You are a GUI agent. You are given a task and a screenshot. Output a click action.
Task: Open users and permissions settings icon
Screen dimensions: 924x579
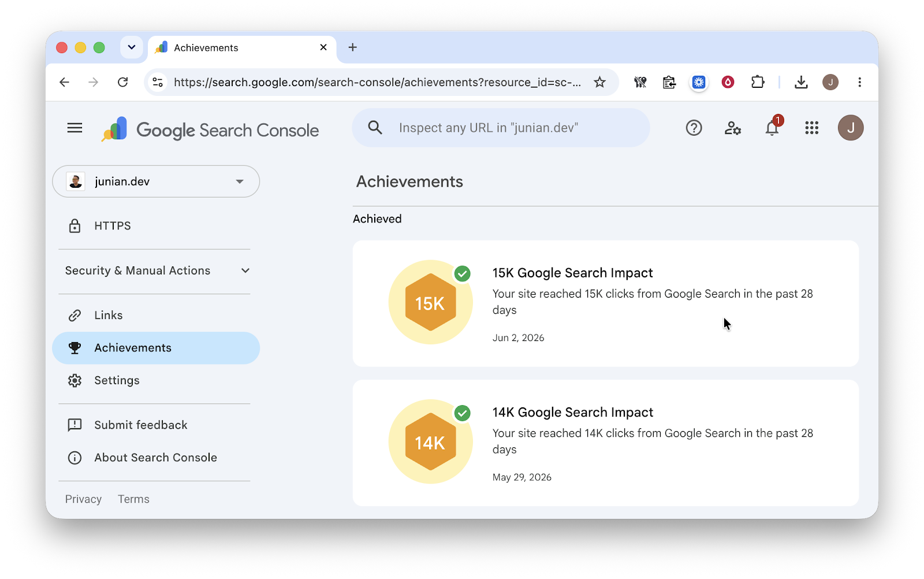click(733, 128)
